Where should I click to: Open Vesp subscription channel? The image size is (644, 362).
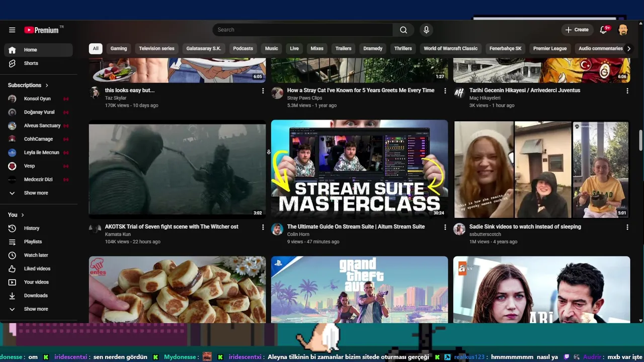(38, 166)
